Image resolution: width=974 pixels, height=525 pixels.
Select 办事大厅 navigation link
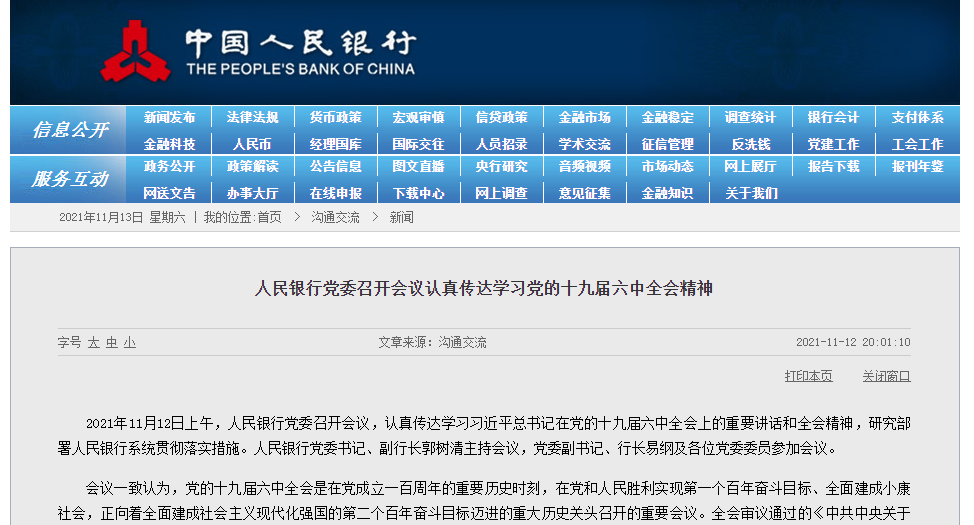(252, 193)
